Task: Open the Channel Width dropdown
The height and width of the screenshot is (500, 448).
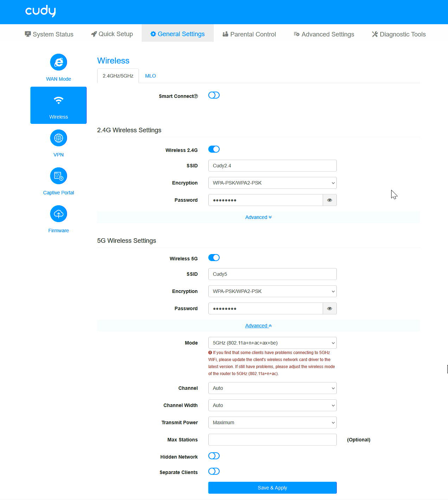Action: 273,406
